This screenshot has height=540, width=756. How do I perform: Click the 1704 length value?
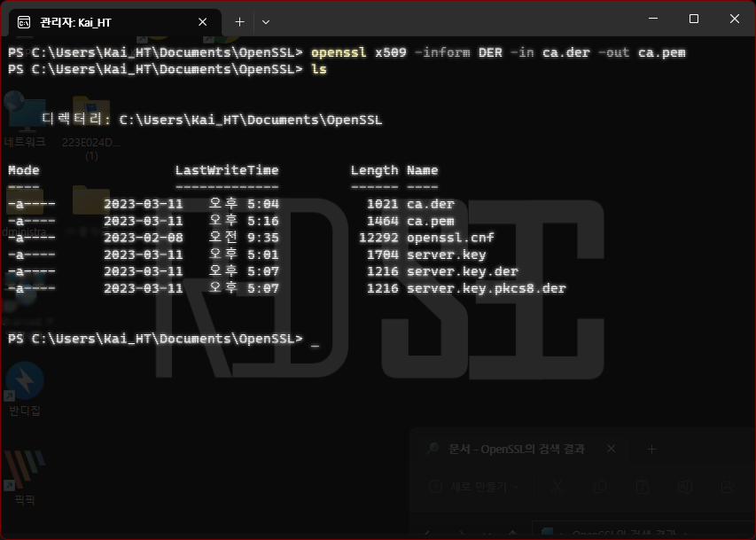click(383, 254)
